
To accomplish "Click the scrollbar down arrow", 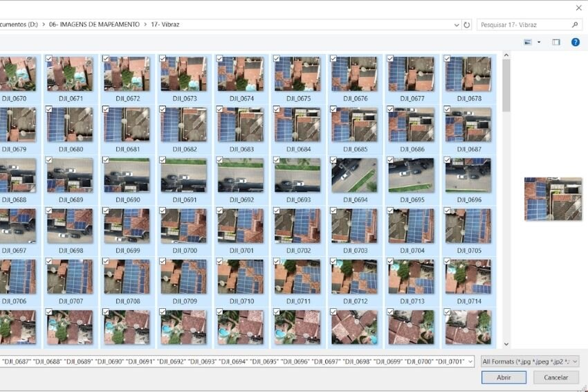I will pyautogui.click(x=506, y=344).
